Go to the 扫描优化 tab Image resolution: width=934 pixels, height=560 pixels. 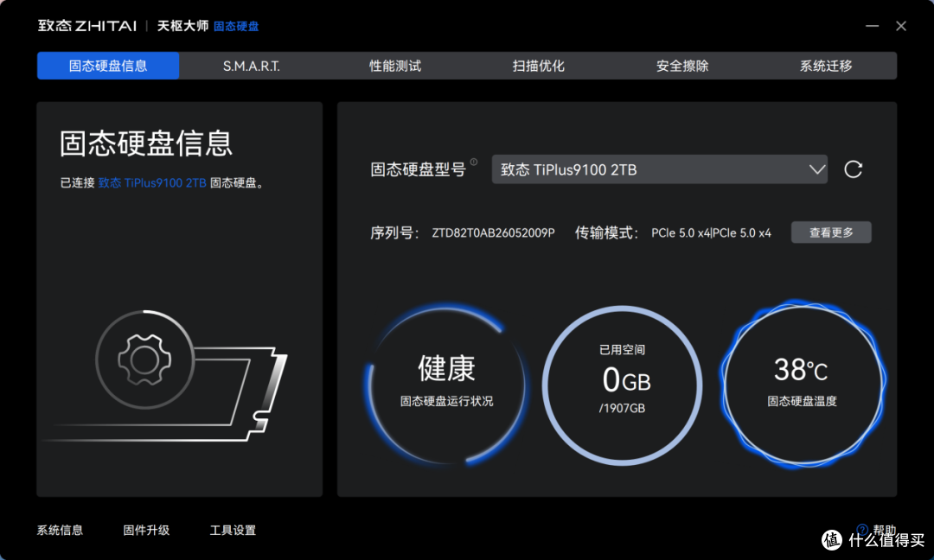click(x=539, y=66)
